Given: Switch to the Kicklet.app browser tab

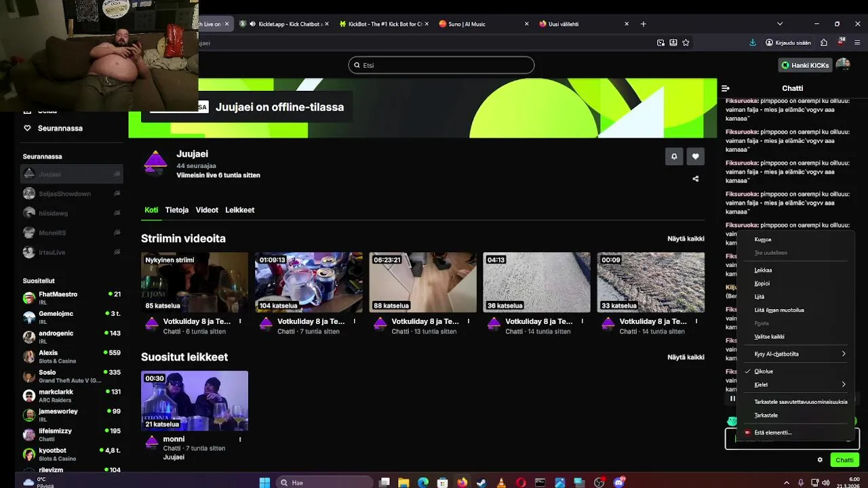Looking at the screenshot, I should pyautogui.click(x=285, y=24).
